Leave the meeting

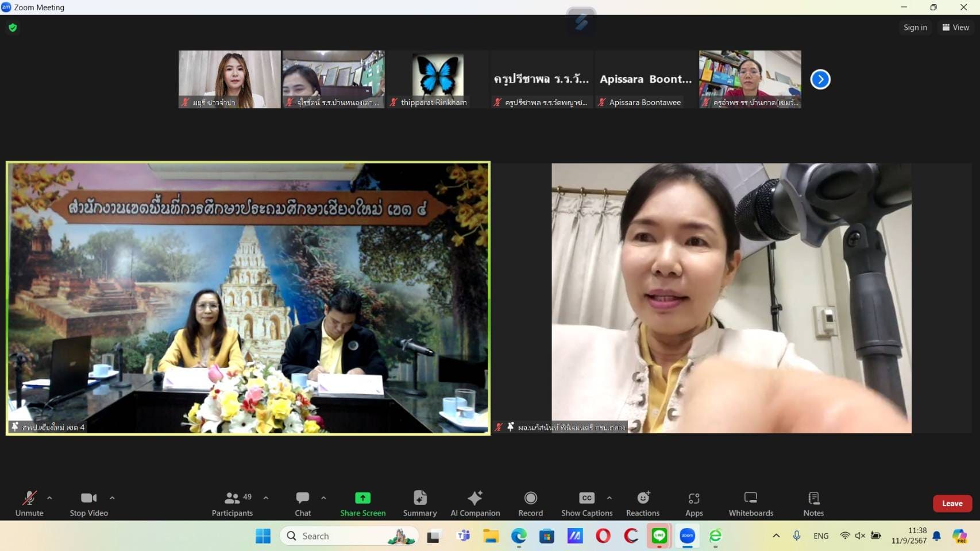click(x=952, y=503)
